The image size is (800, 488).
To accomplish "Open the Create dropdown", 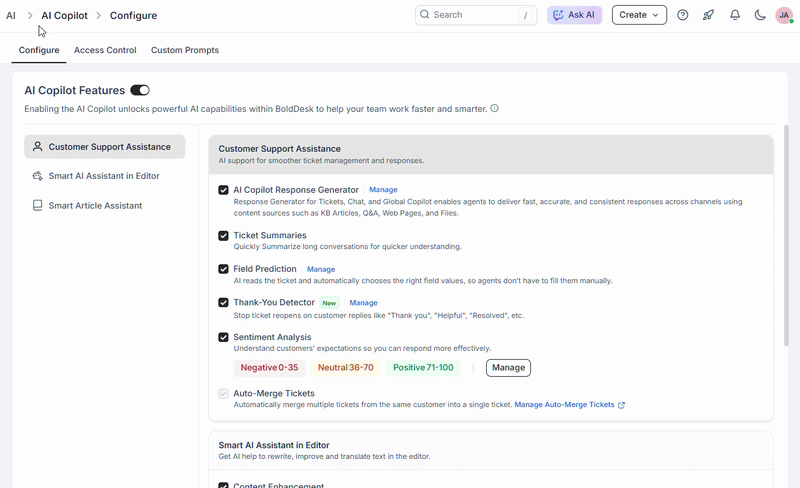I will pos(639,15).
